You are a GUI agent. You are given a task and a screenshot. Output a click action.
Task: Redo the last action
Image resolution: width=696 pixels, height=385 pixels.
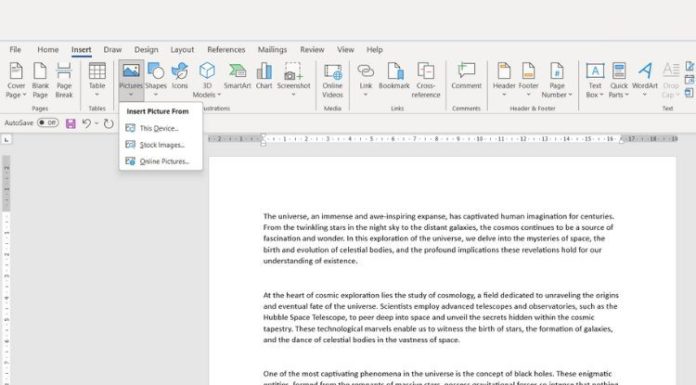[x=108, y=123]
